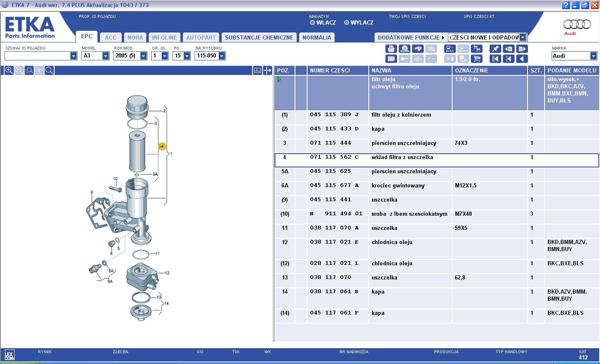600x364 pixels.
Task: Click the oil cooler labeled 12 in drawing
Action: (x=142, y=276)
